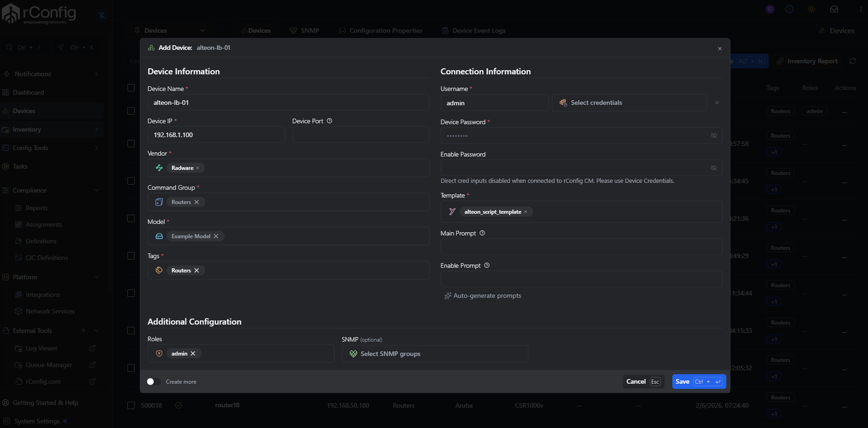Open the Main Prompt help icon
This screenshot has width=868, height=428.
pyautogui.click(x=482, y=233)
